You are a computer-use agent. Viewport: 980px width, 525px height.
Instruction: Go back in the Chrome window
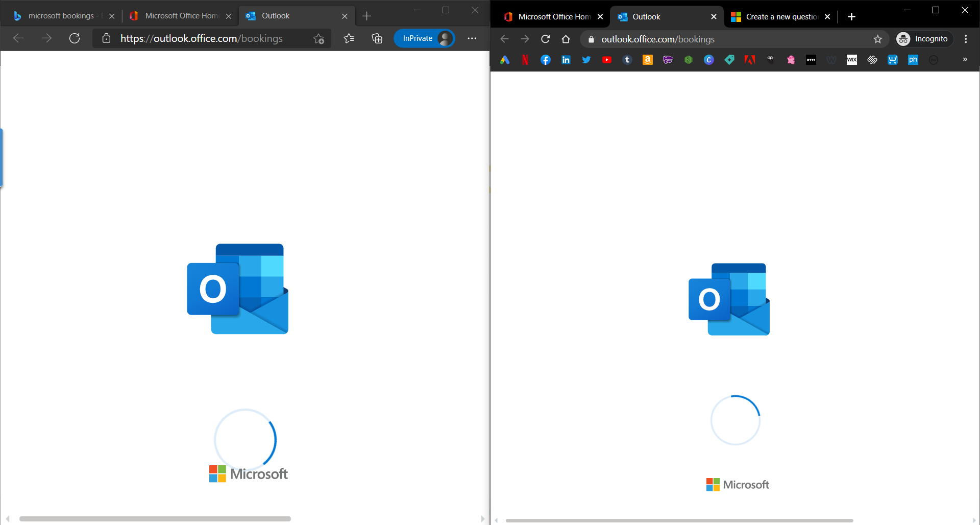pyautogui.click(x=505, y=39)
